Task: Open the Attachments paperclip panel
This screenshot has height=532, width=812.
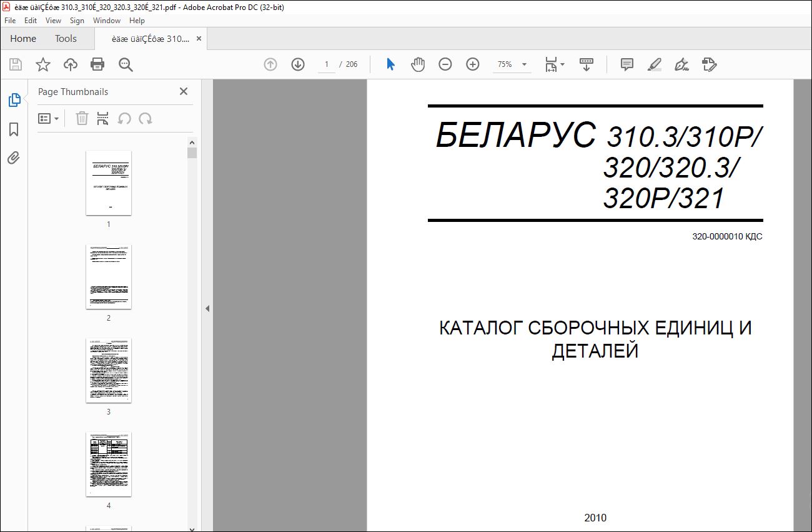Action: (x=14, y=158)
